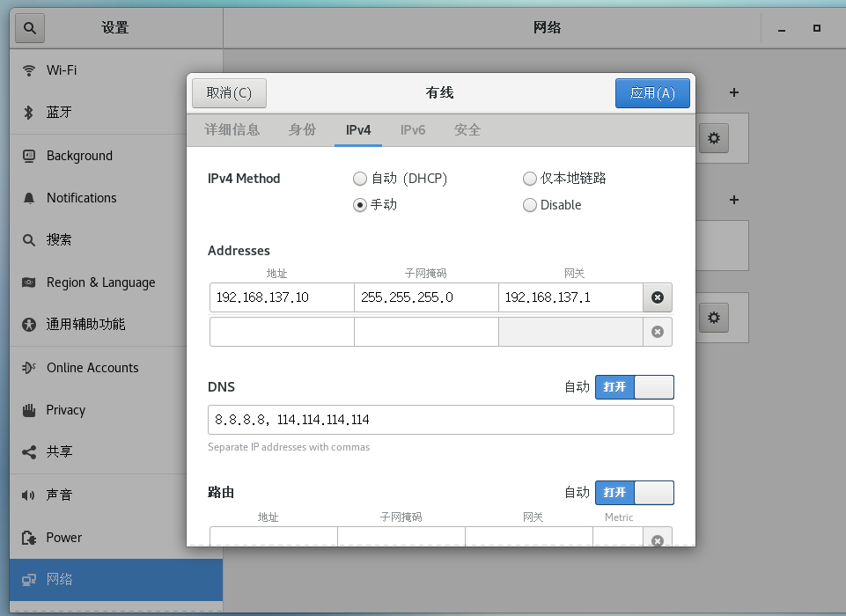Click the DNS servers input field
846x616 pixels.
pyautogui.click(x=441, y=420)
